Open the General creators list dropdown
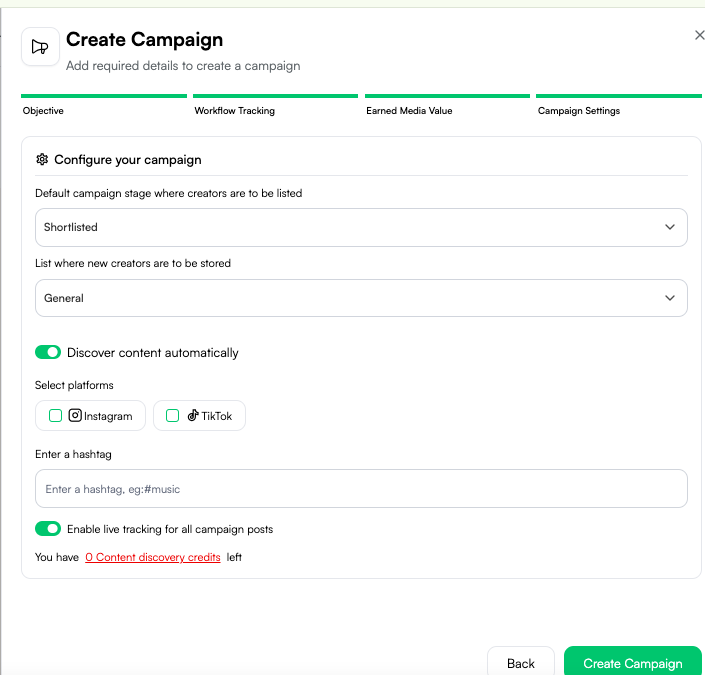705x675 pixels. coord(361,298)
